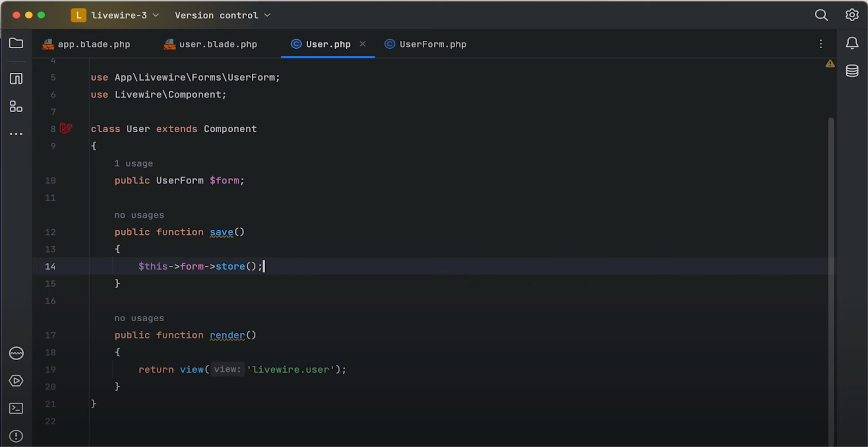Image resolution: width=868 pixels, height=447 pixels.
Task: Click 'no usages' hint above save()
Action: [x=139, y=215]
